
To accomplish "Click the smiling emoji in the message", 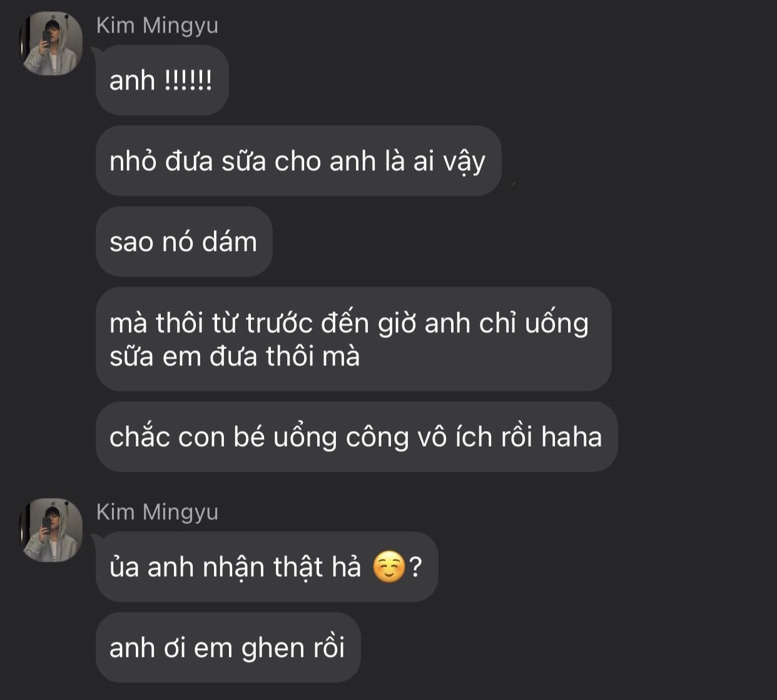I will click(389, 567).
